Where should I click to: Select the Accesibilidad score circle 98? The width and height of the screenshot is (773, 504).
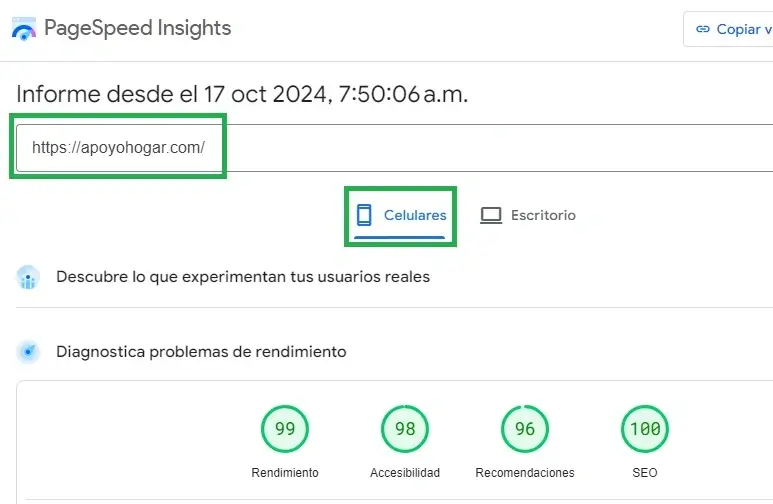click(x=405, y=429)
